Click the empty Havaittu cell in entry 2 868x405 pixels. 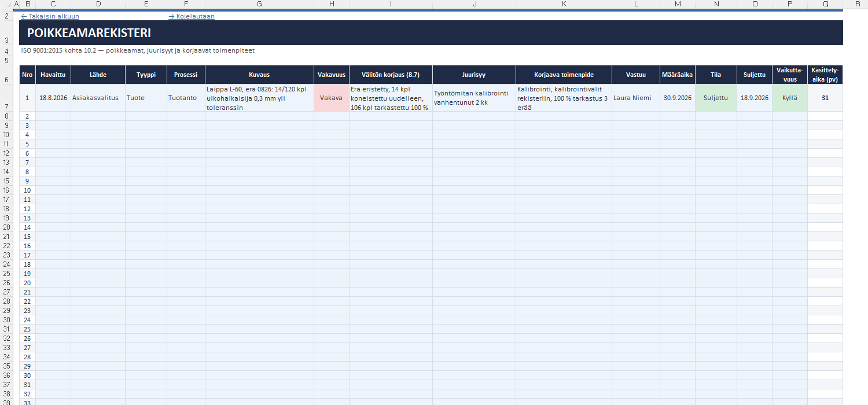tap(53, 116)
